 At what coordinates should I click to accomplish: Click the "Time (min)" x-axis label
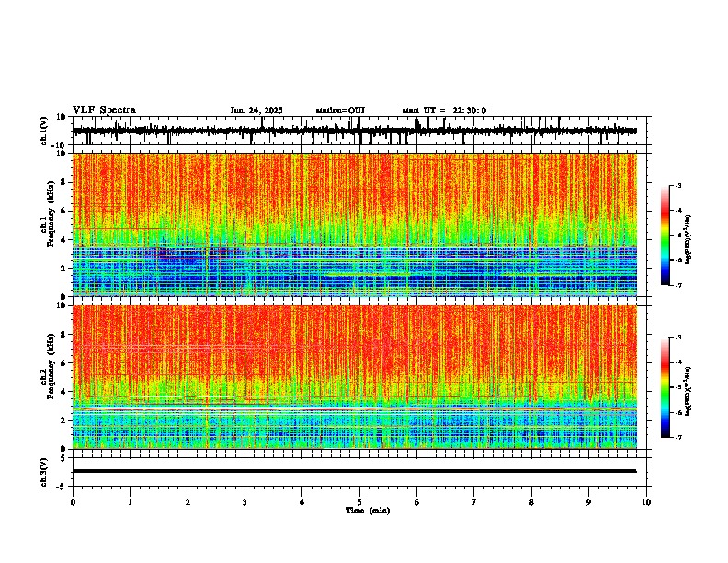368,511
